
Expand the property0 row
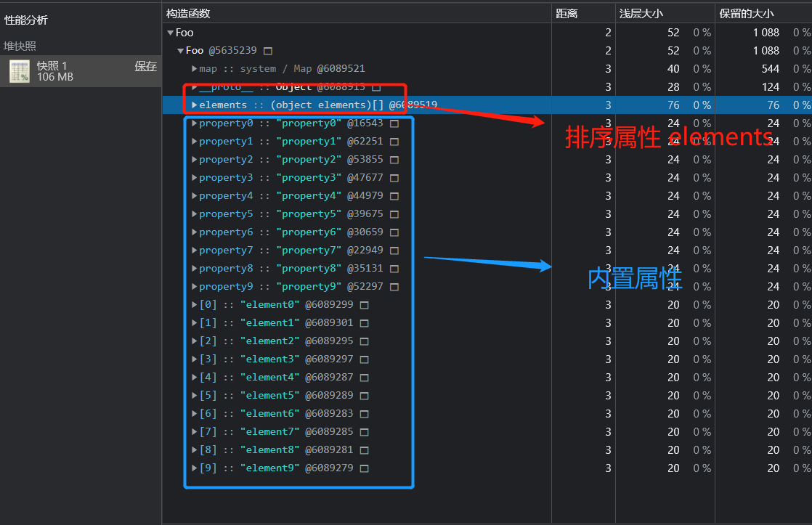(x=194, y=123)
